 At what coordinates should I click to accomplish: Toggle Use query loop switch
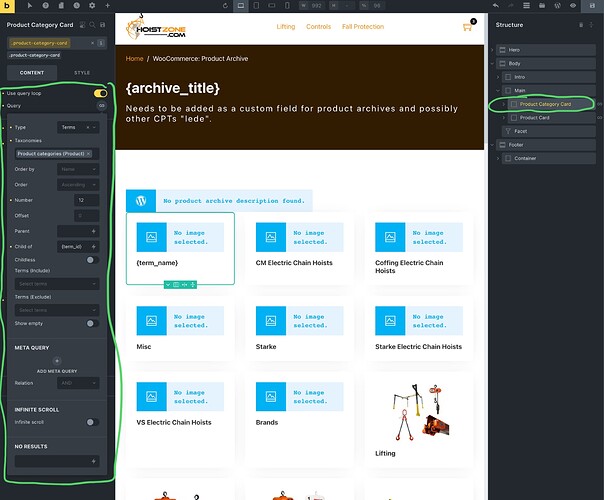click(100, 93)
